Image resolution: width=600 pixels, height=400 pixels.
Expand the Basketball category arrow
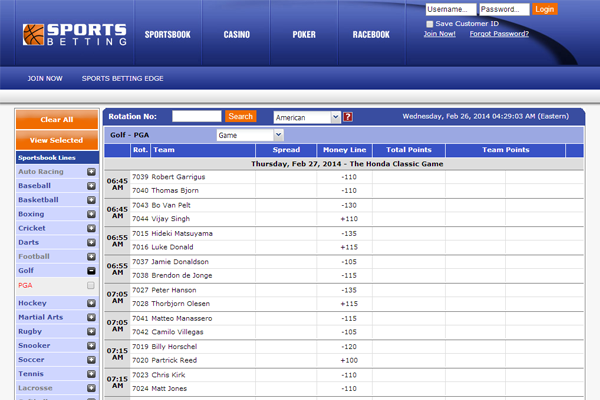tap(91, 200)
